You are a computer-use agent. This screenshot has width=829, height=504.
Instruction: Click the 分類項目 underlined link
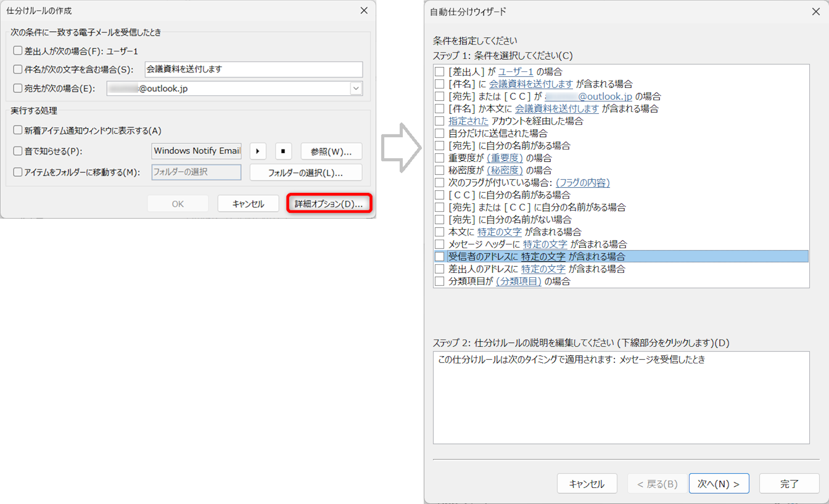click(519, 281)
